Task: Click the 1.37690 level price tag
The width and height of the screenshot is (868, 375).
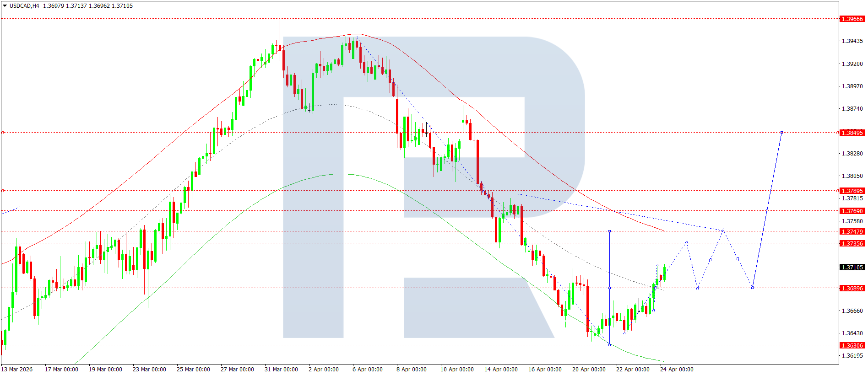Action: pyautogui.click(x=852, y=211)
